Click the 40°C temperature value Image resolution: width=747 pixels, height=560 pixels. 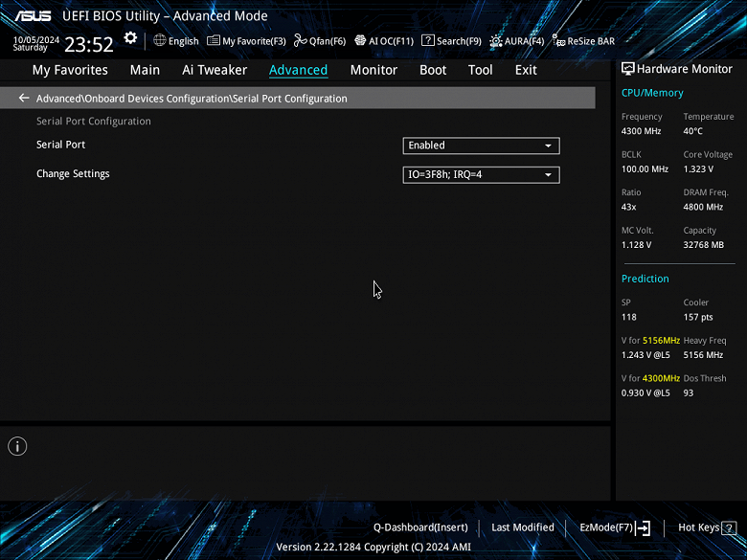[693, 131]
